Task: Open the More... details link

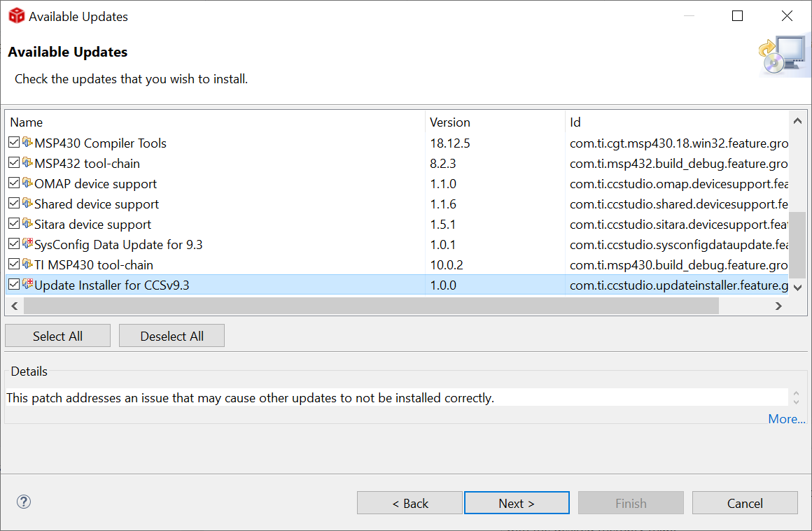Action: coord(787,418)
